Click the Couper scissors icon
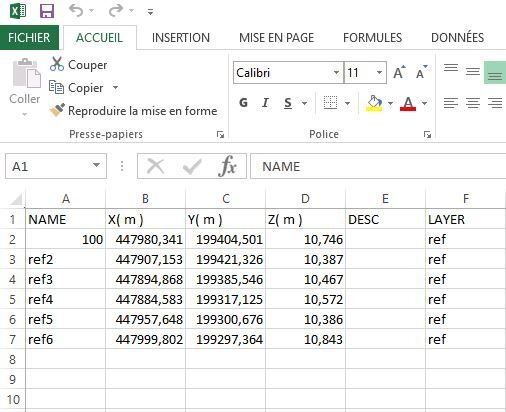Screen dimensions: 506x412 click(x=57, y=64)
